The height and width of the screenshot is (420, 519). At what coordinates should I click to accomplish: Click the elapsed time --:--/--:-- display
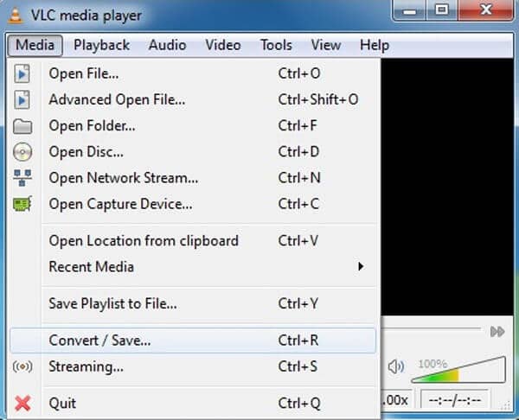454,400
